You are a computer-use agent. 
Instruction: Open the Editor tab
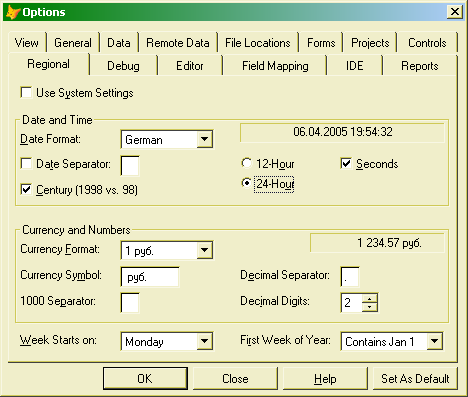(190, 66)
